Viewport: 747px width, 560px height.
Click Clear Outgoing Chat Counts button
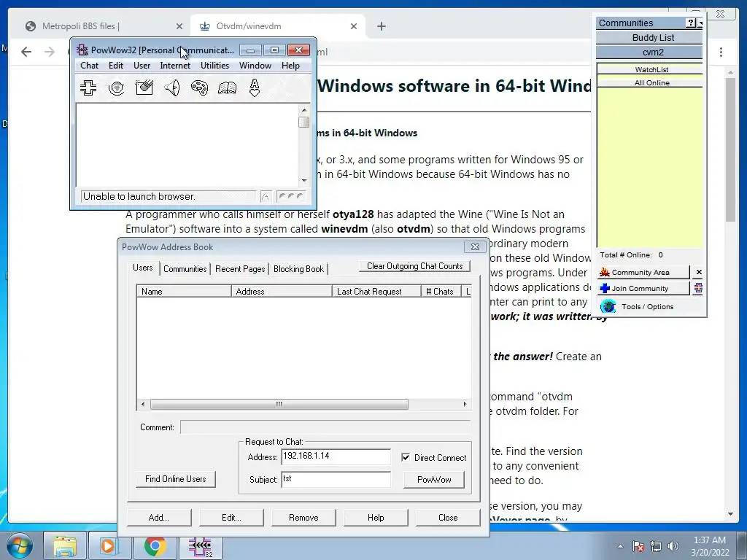(414, 265)
